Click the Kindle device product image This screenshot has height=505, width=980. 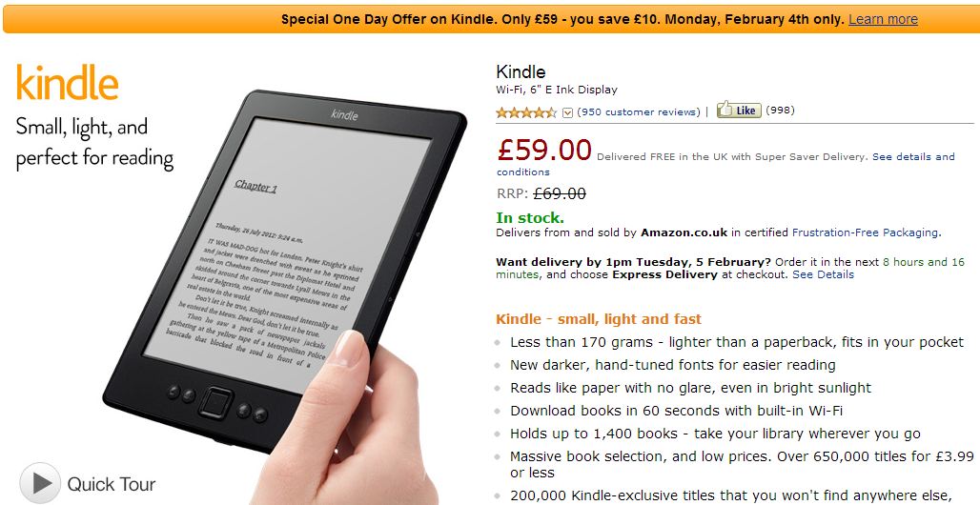tap(284, 269)
